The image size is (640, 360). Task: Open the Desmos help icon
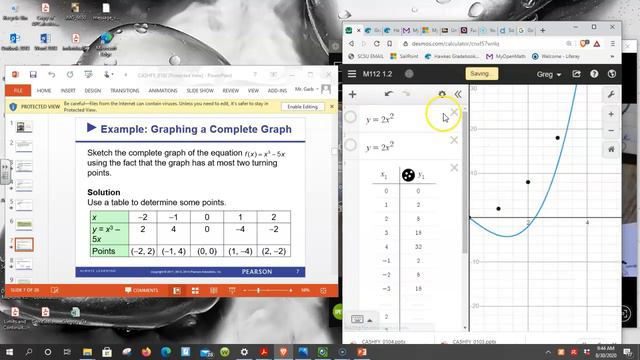pyautogui.click(x=594, y=74)
